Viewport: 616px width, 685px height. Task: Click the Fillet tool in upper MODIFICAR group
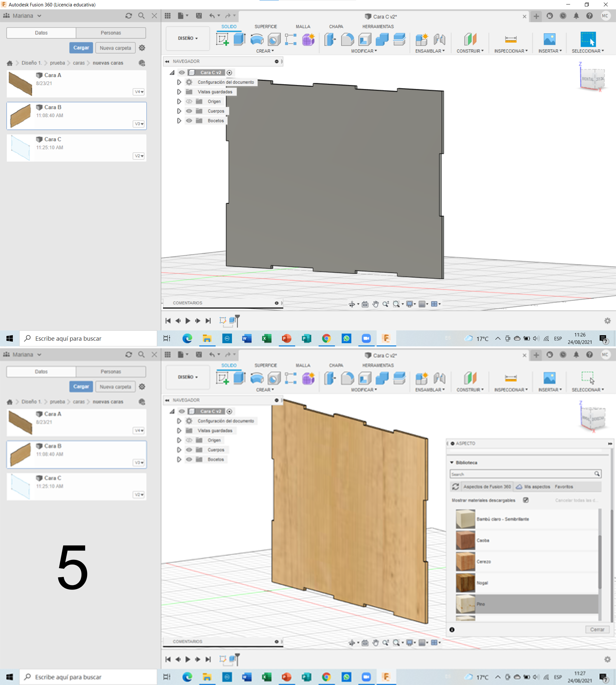(347, 39)
